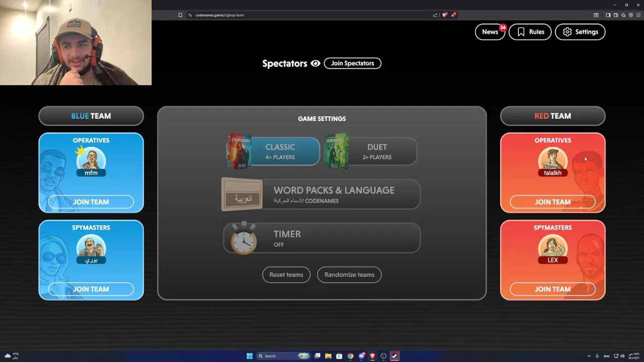The image size is (644, 362).
Task: Open OBS Studio from taskbar
Action: (x=383, y=356)
